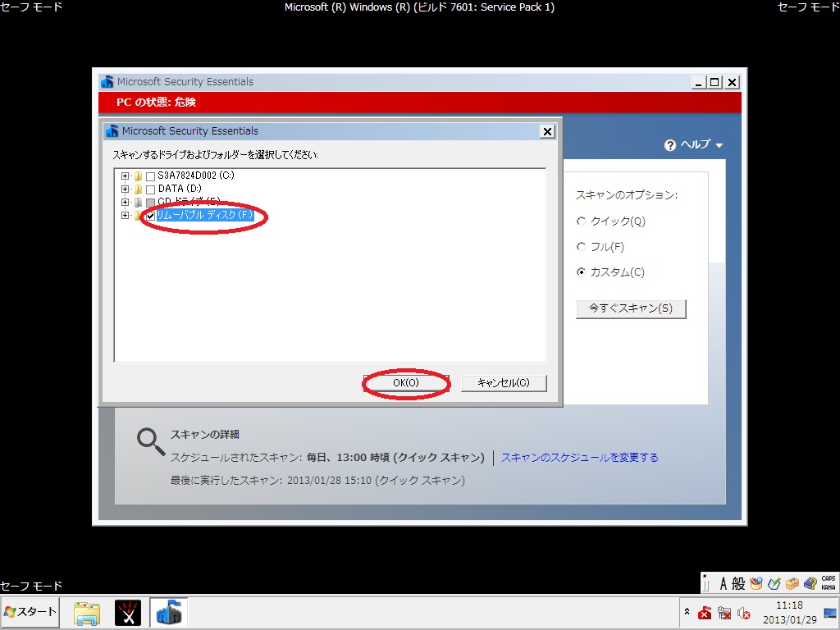Click the IME input mode A indicator
This screenshot has width=840, height=630.
(x=724, y=583)
